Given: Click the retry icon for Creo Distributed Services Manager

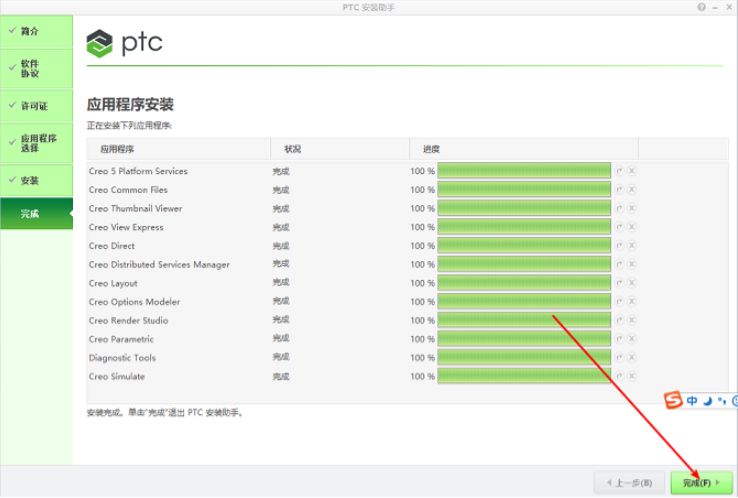Looking at the screenshot, I should click(619, 264).
